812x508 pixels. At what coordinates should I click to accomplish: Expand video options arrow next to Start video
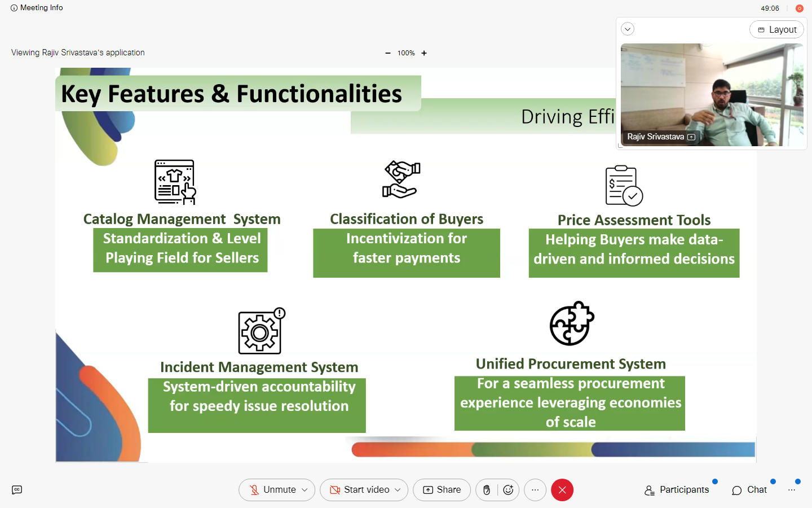click(398, 490)
